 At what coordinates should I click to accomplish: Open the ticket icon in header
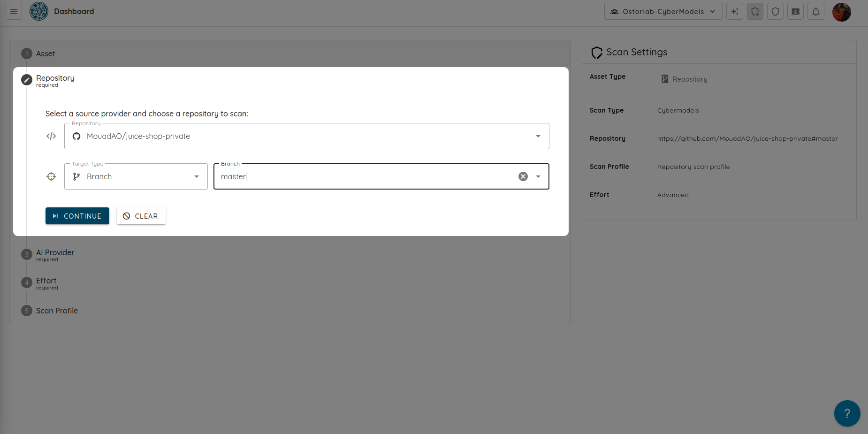click(x=795, y=11)
